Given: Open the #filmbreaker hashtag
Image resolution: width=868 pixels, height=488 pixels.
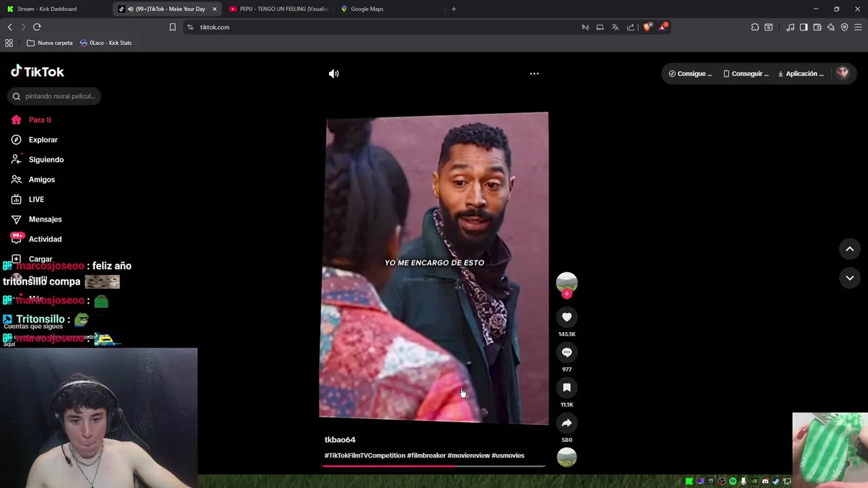Looking at the screenshot, I should click(426, 455).
